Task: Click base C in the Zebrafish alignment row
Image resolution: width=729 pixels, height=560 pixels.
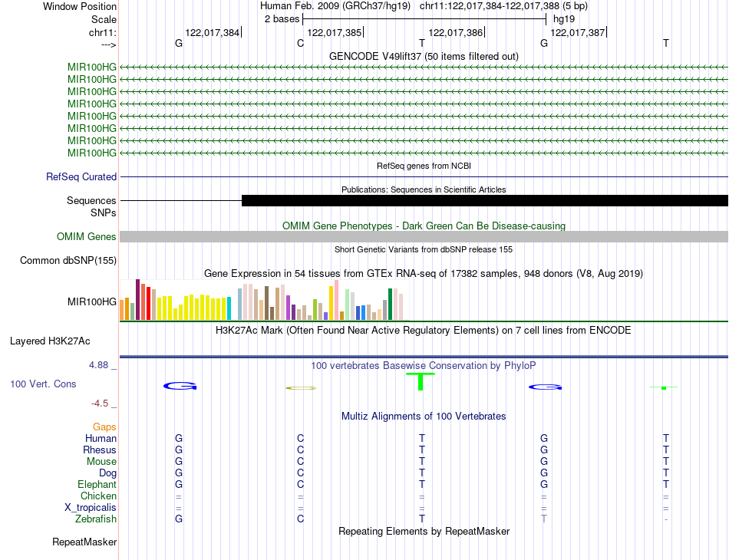Action: click(300, 519)
